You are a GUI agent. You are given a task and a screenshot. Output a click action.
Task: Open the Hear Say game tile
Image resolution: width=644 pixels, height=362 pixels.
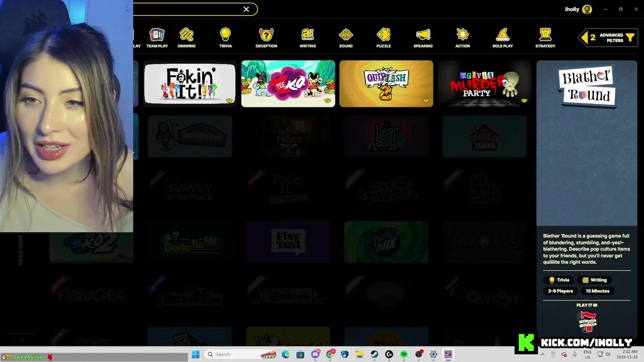tap(386, 136)
